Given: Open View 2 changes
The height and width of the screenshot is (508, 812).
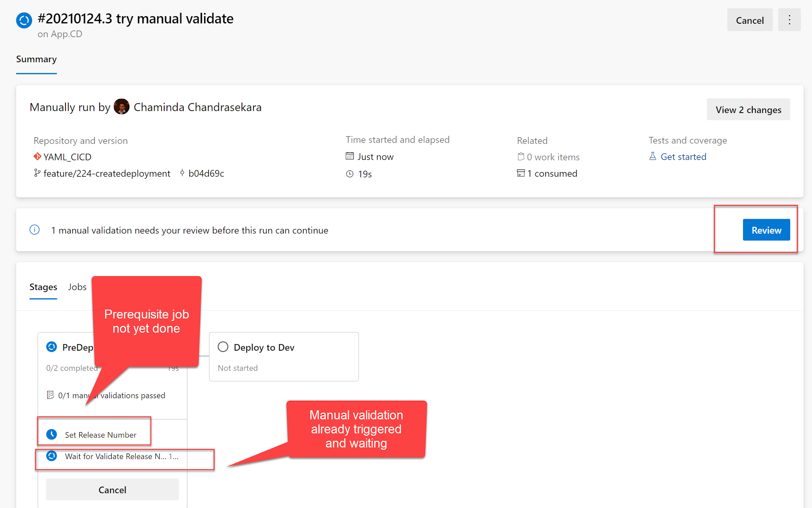Looking at the screenshot, I should tap(748, 109).
